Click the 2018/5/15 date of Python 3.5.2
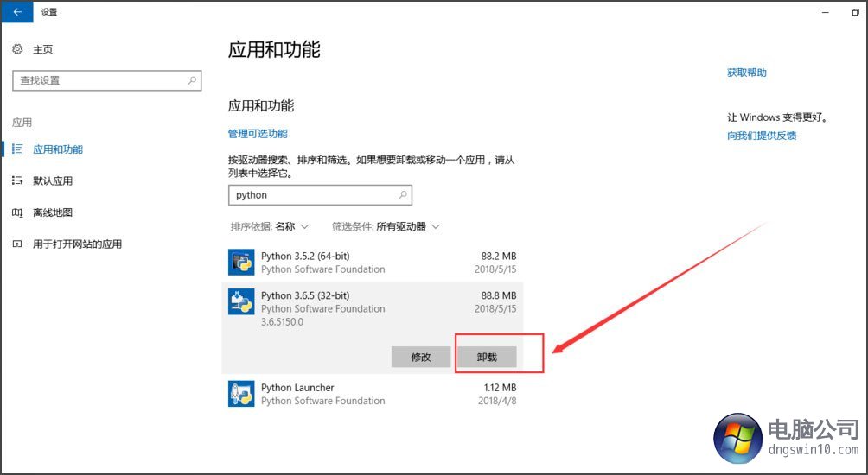The image size is (868, 475). pos(495,269)
